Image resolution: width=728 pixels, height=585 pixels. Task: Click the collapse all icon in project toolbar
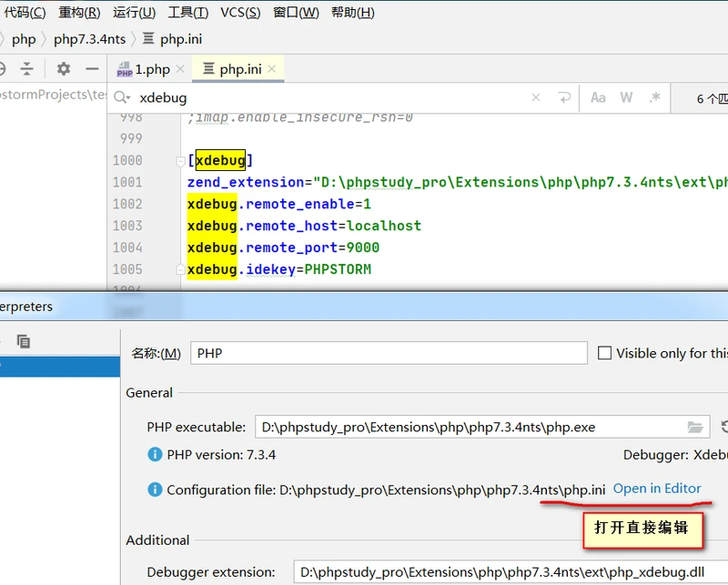[x=27, y=69]
